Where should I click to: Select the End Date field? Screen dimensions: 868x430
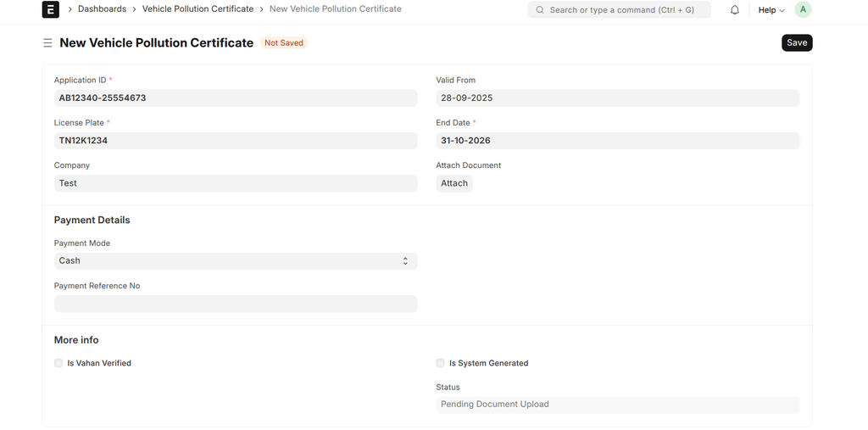pyautogui.click(x=617, y=141)
